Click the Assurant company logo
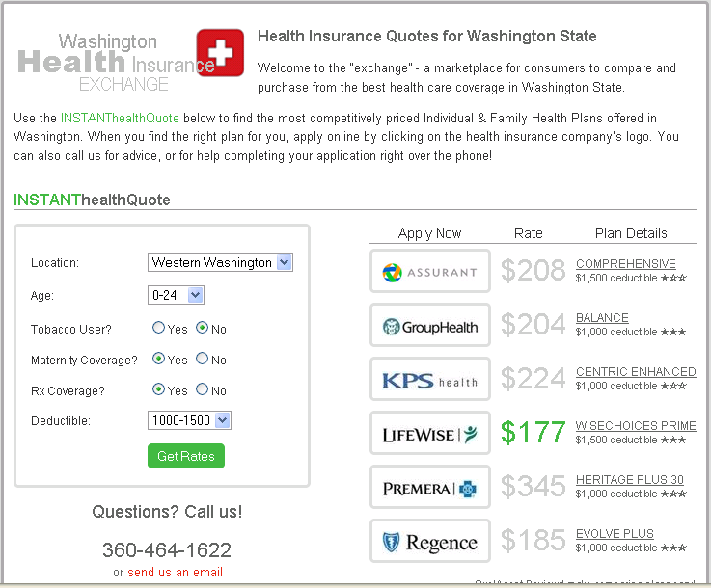The width and height of the screenshot is (711, 588). (430, 272)
